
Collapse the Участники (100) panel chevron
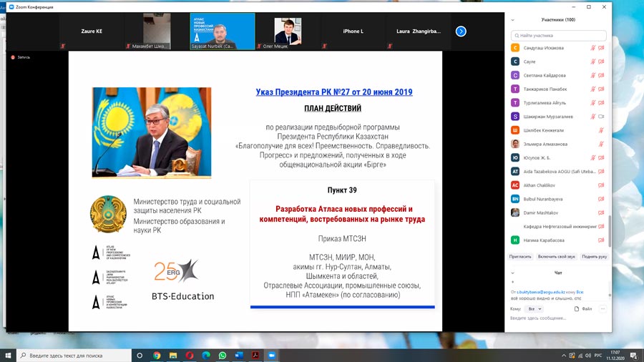pos(513,20)
